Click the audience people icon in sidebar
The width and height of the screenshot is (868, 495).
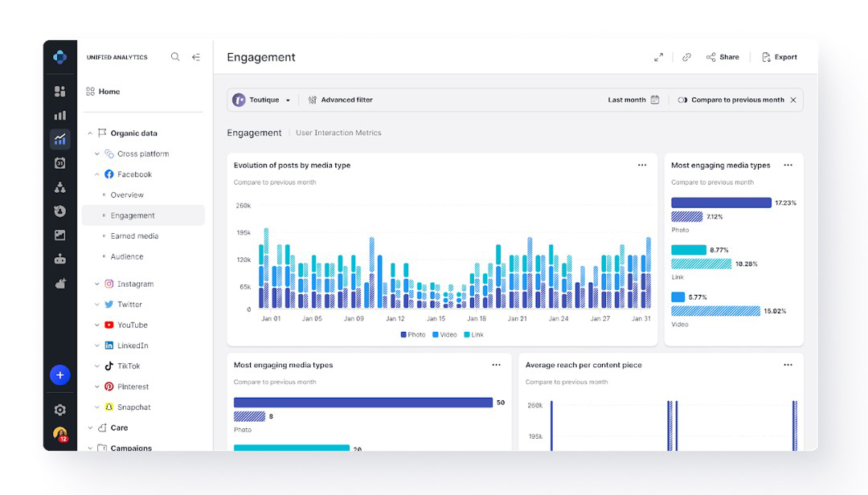coord(59,186)
